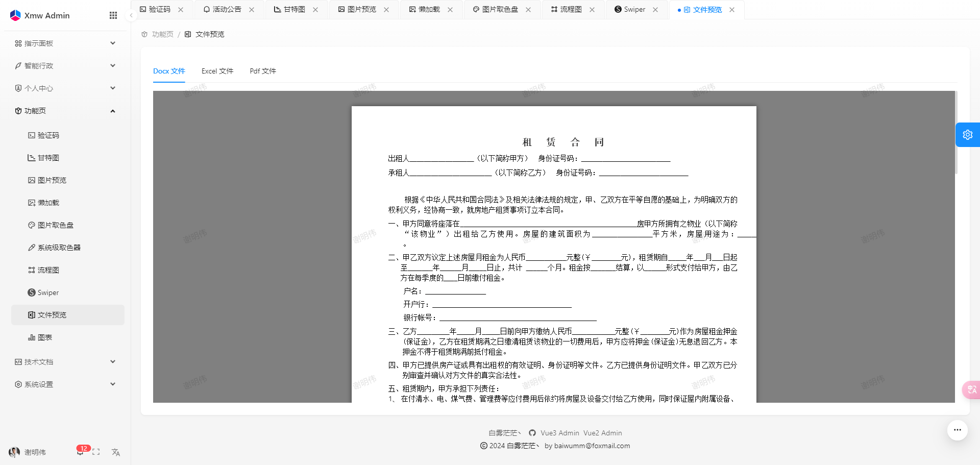Click the pink translate floating icon

[x=971, y=390]
